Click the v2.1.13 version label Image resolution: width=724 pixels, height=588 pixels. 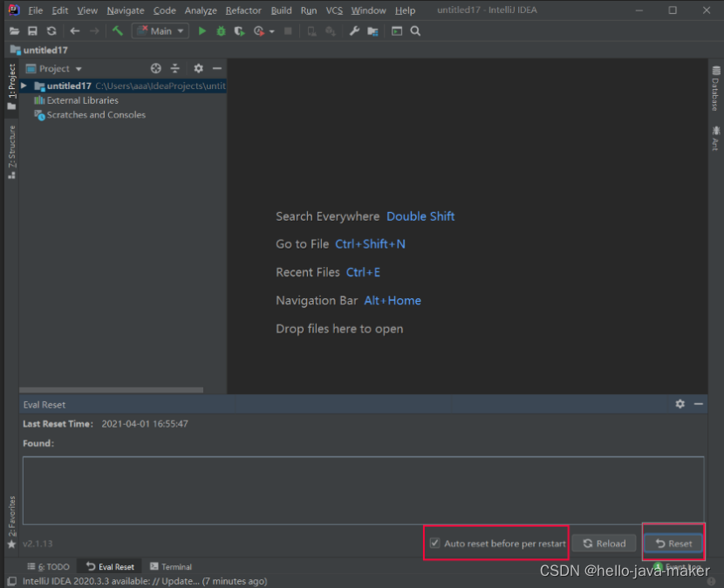[x=38, y=544]
